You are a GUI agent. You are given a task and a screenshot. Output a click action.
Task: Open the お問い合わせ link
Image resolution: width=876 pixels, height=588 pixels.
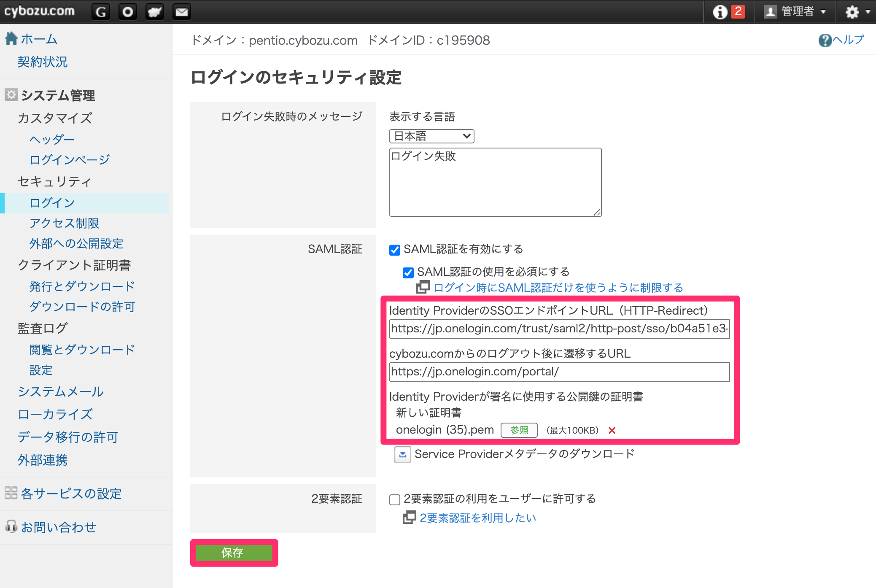[x=59, y=527]
